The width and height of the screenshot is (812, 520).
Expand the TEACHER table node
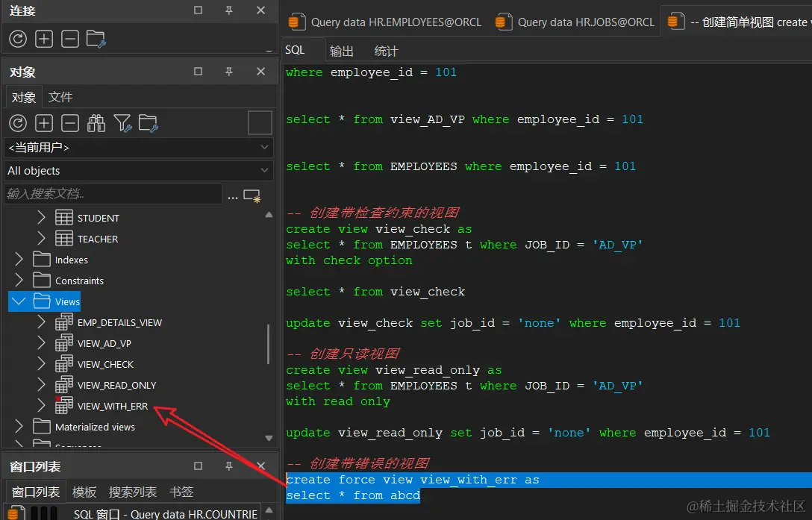click(x=42, y=238)
